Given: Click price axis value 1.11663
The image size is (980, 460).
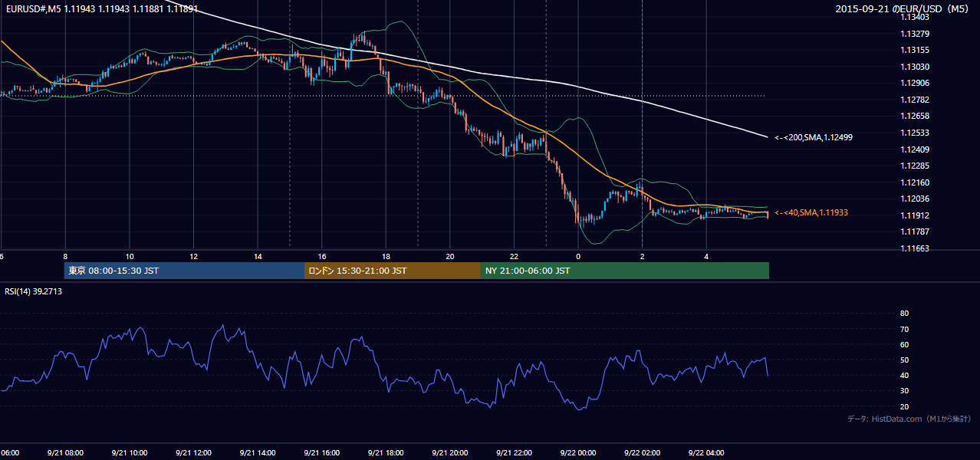Looking at the screenshot, I should click(916, 248).
